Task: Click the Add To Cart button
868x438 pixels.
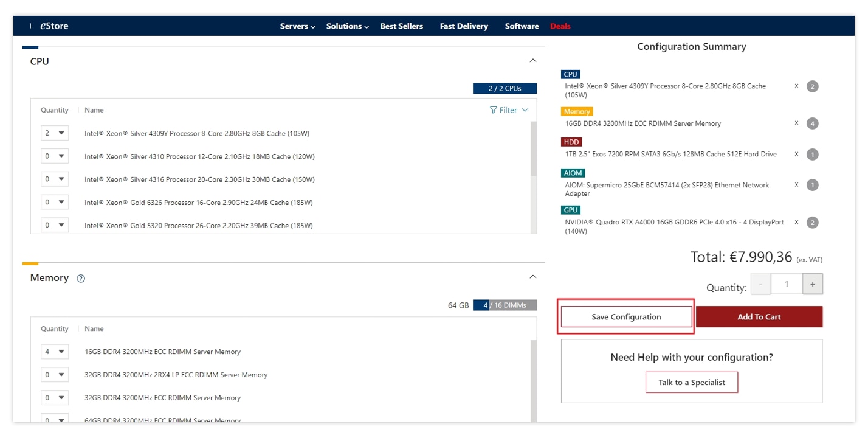Action: [x=759, y=316]
